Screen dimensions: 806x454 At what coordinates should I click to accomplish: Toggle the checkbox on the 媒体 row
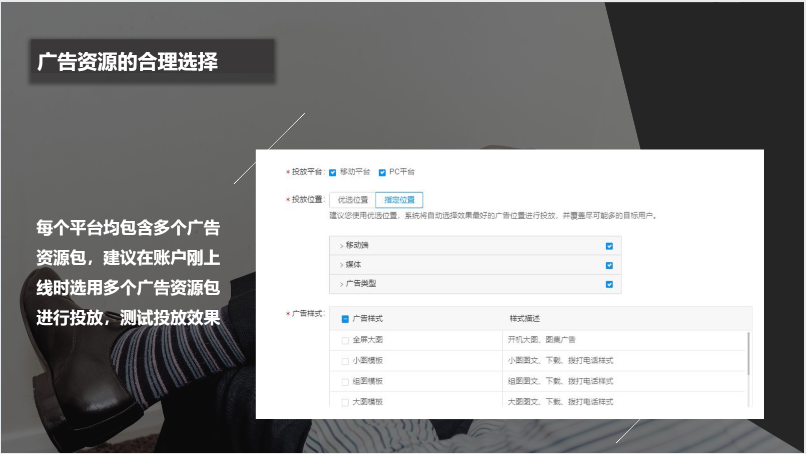(609, 265)
